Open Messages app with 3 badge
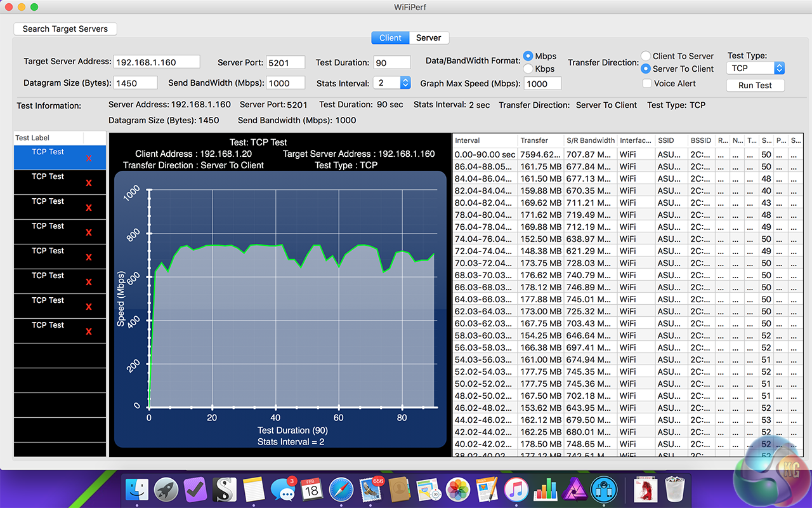 pos(282,490)
